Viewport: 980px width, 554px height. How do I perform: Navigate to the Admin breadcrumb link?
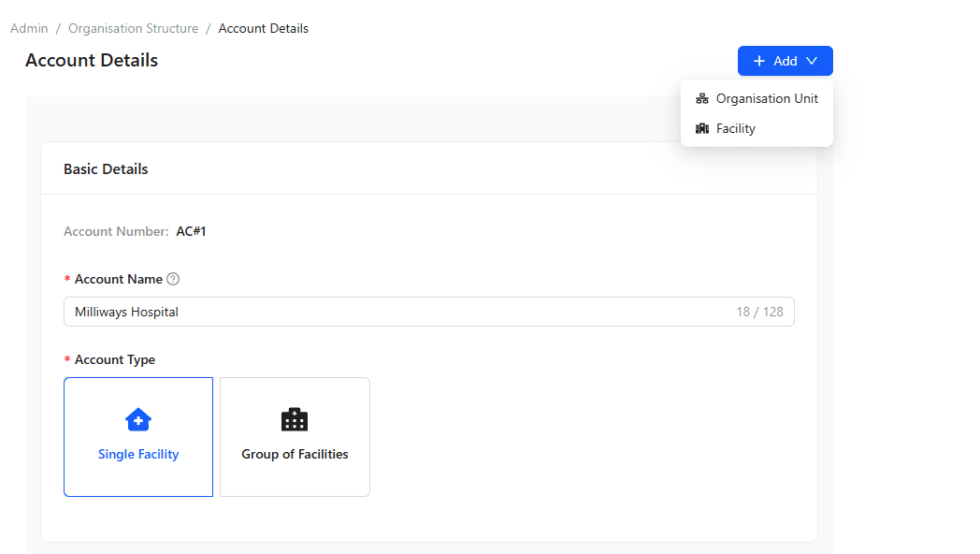point(28,28)
